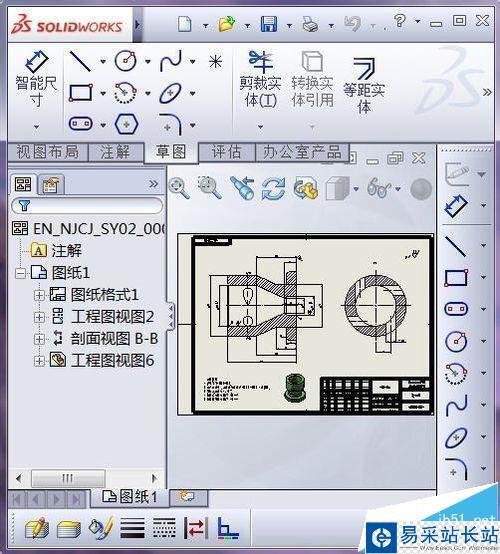Screen dimensions: 500x554
Task: Click Convert Entities (转换实体引用) tool
Action: [312, 79]
